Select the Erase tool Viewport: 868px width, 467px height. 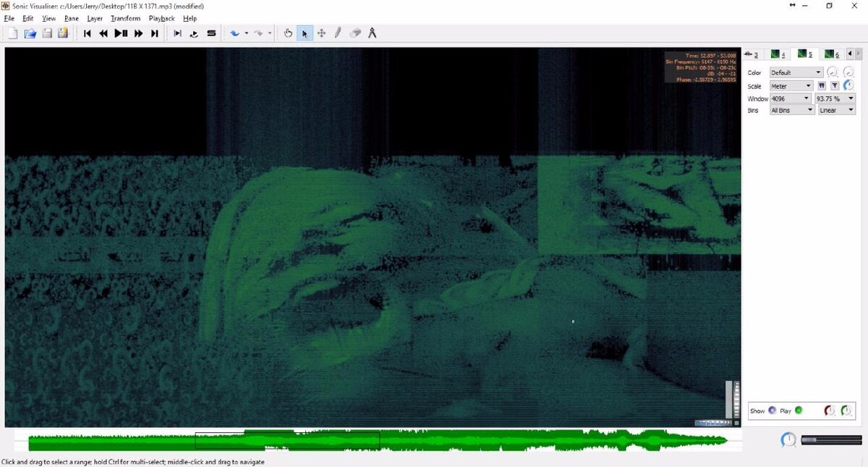point(355,33)
